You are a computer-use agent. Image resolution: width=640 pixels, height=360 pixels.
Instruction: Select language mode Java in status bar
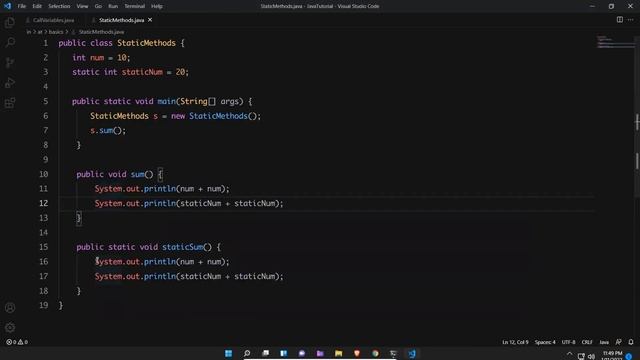click(x=604, y=342)
